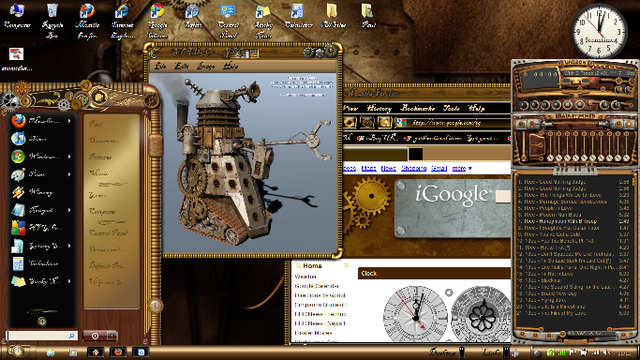Open the All Programs arrow in Start menu
This screenshot has width=640, height=360.
(x=42, y=322)
